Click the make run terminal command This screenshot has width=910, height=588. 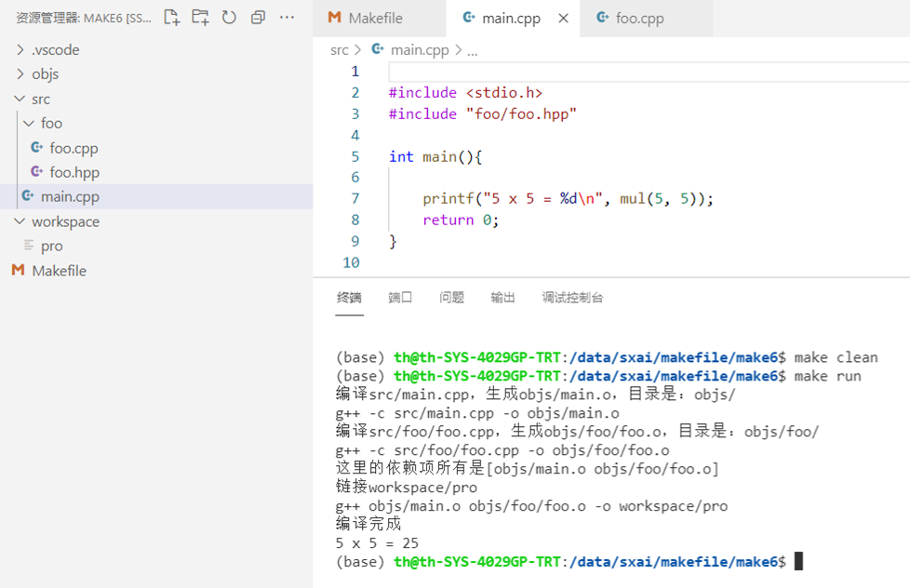tap(827, 376)
